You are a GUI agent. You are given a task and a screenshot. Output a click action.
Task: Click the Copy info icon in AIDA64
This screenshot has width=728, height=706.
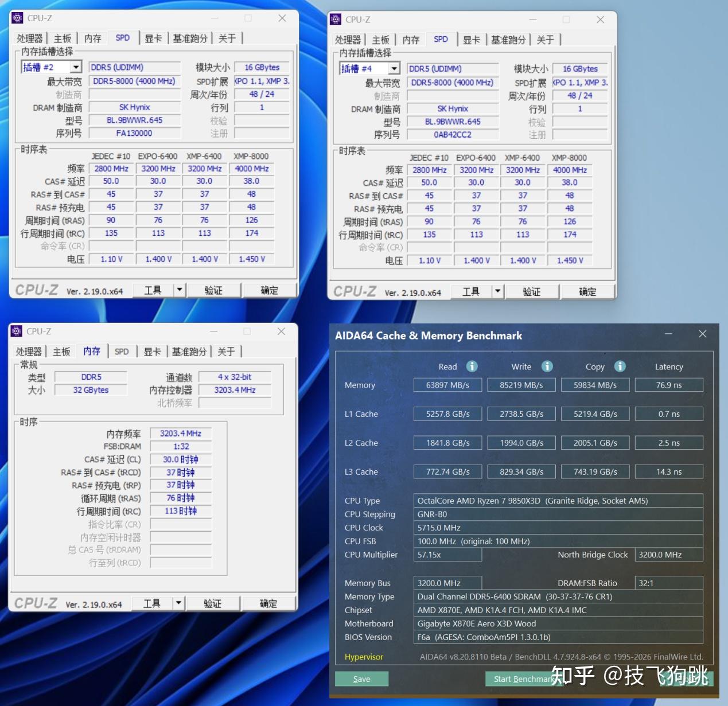(620, 366)
